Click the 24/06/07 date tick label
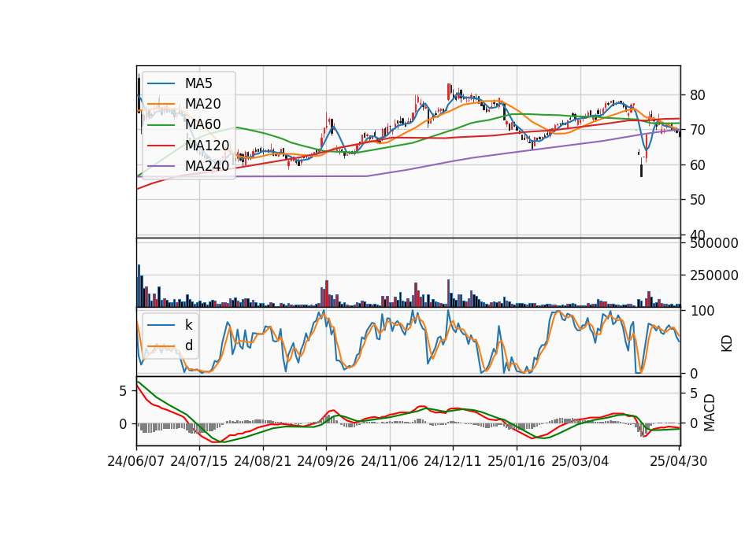This screenshot has height=543, width=756. point(135,461)
